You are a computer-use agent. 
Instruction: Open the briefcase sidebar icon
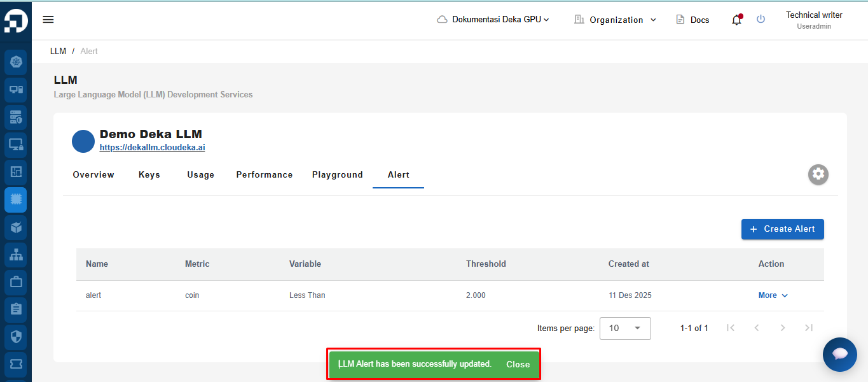point(16,281)
